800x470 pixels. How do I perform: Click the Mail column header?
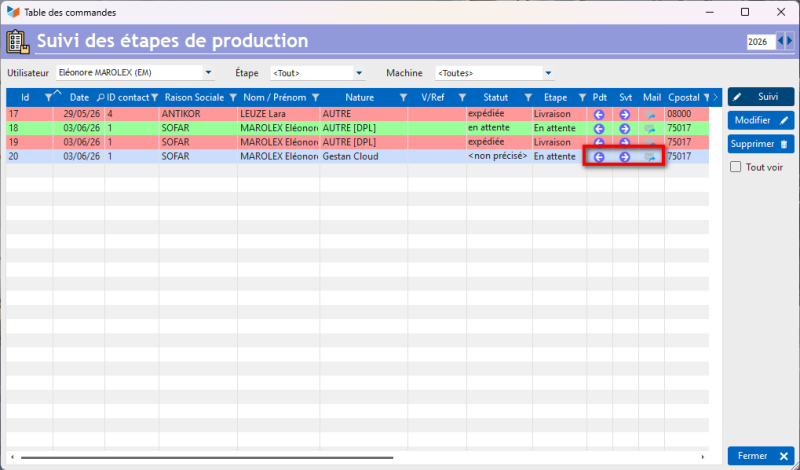652,97
